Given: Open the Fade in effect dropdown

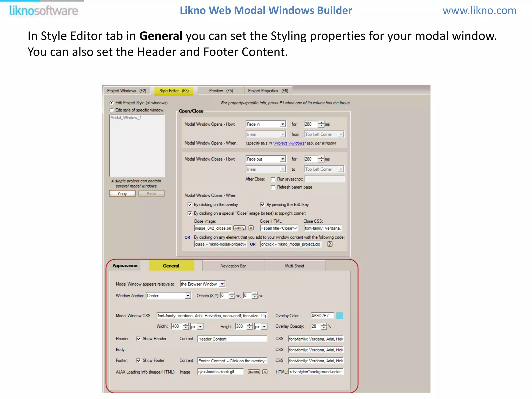Looking at the screenshot, I should click(x=283, y=124).
